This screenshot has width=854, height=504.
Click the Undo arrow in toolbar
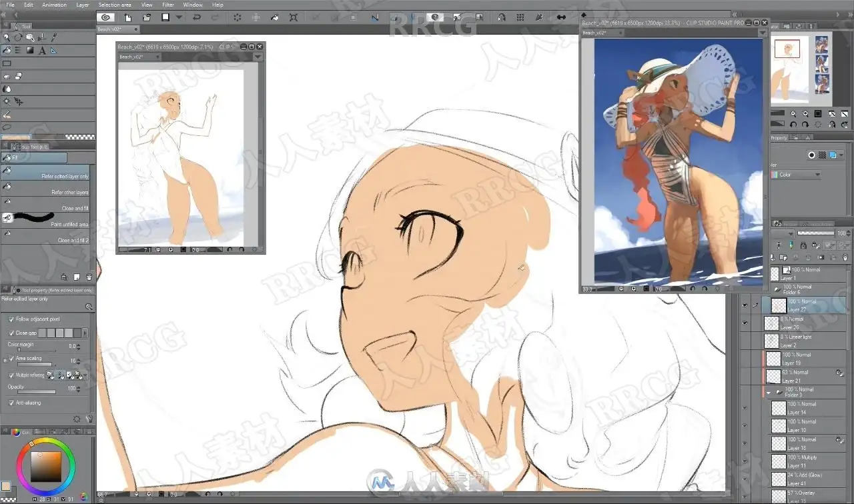(197, 17)
